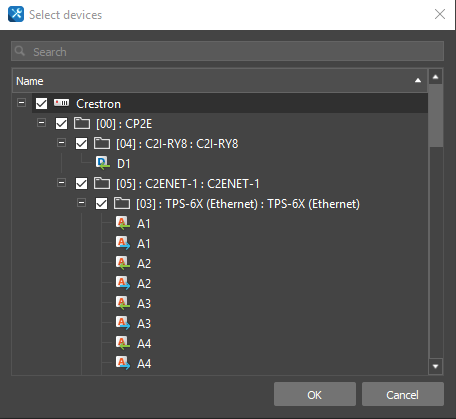Screen dimensions: 456x419
Task: Uncheck the [03] : TPS-6X (Ethernet) checkbox
Action: (101, 203)
